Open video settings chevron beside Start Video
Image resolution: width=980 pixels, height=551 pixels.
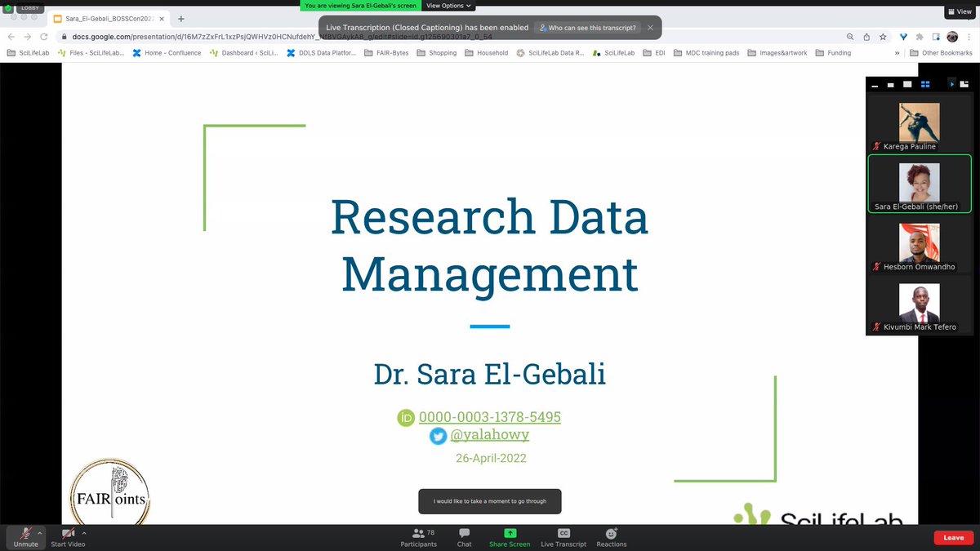click(83, 531)
